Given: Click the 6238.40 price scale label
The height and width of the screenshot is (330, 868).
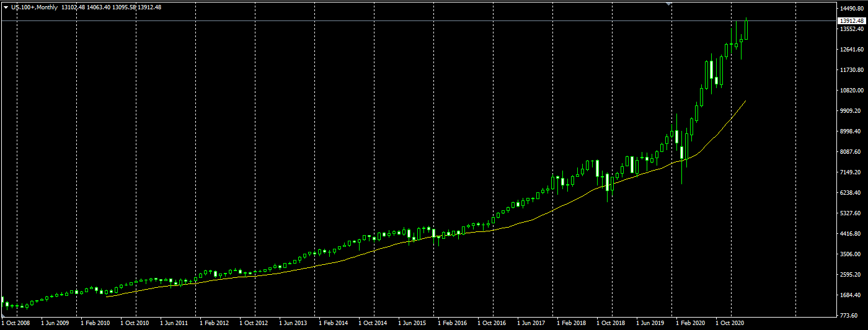Looking at the screenshot, I should click(851, 193).
